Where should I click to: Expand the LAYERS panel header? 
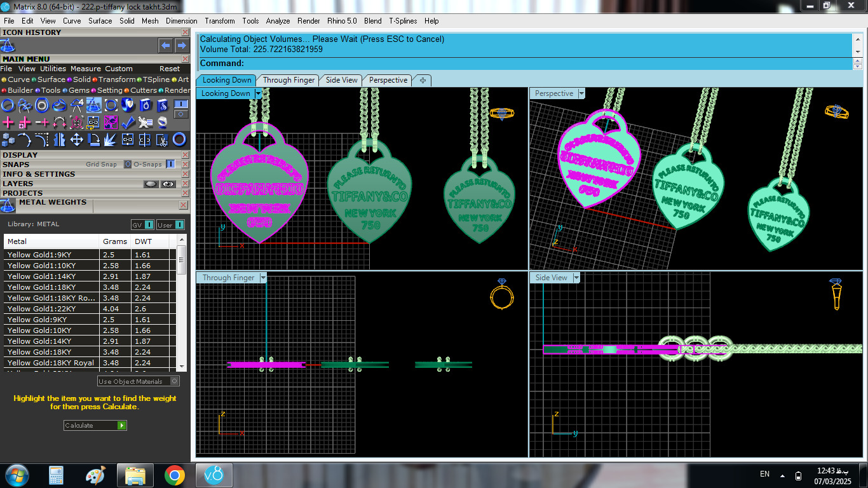(95, 183)
